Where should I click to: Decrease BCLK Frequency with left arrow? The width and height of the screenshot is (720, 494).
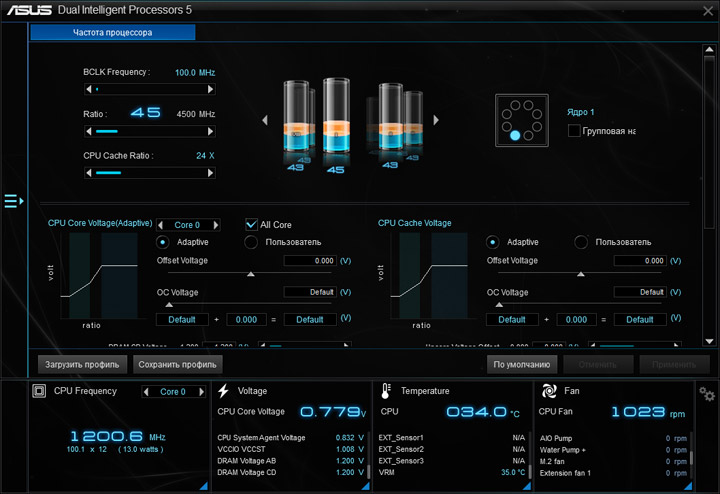89,89
